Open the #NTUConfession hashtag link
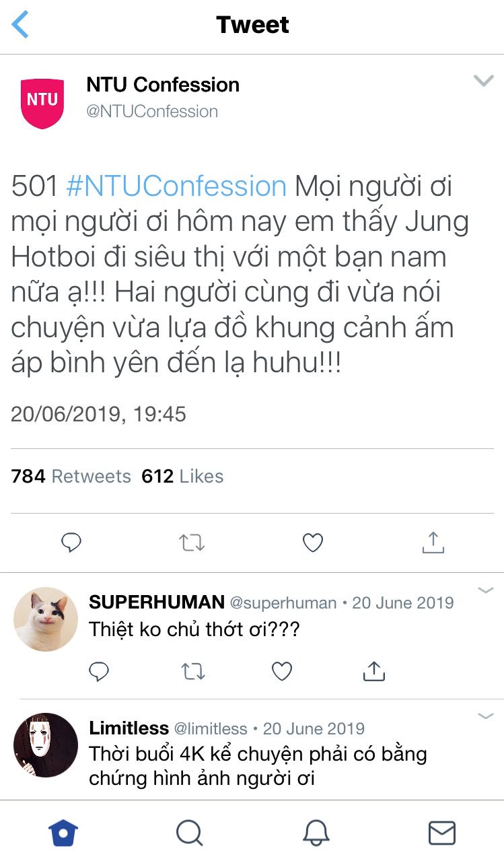 [176, 186]
